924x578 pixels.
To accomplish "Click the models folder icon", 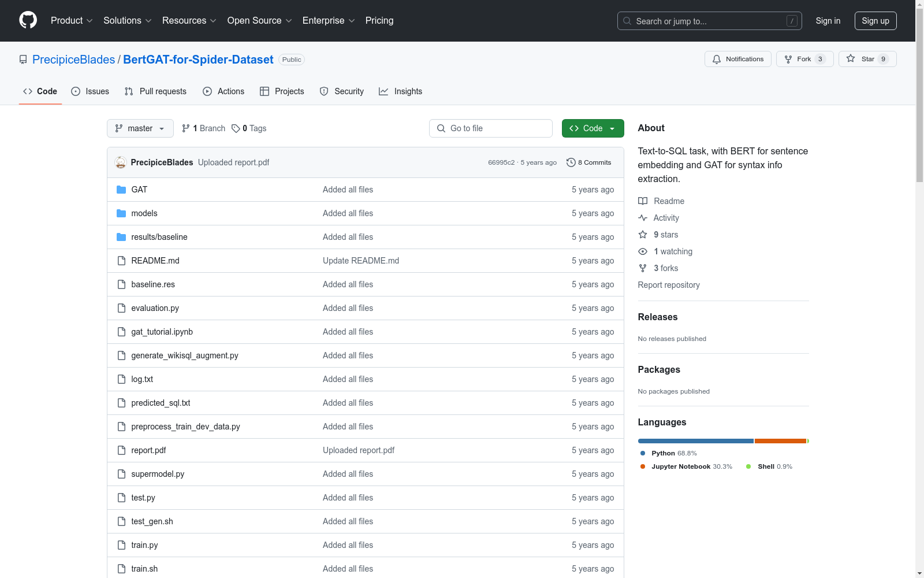I will [x=121, y=213].
